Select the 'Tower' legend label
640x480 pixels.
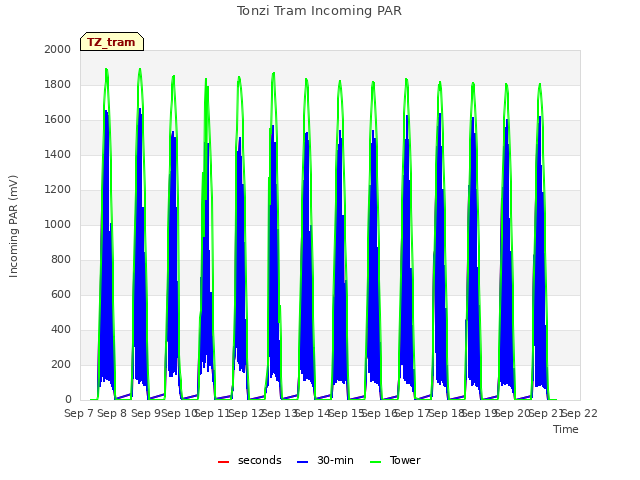(405, 460)
